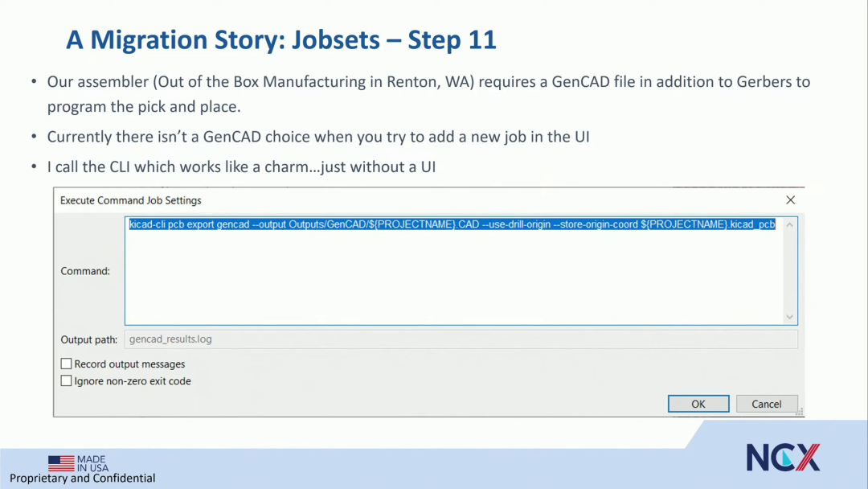This screenshot has height=489, width=868.
Task: Cancel the job settings dialog
Action: click(767, 404)
